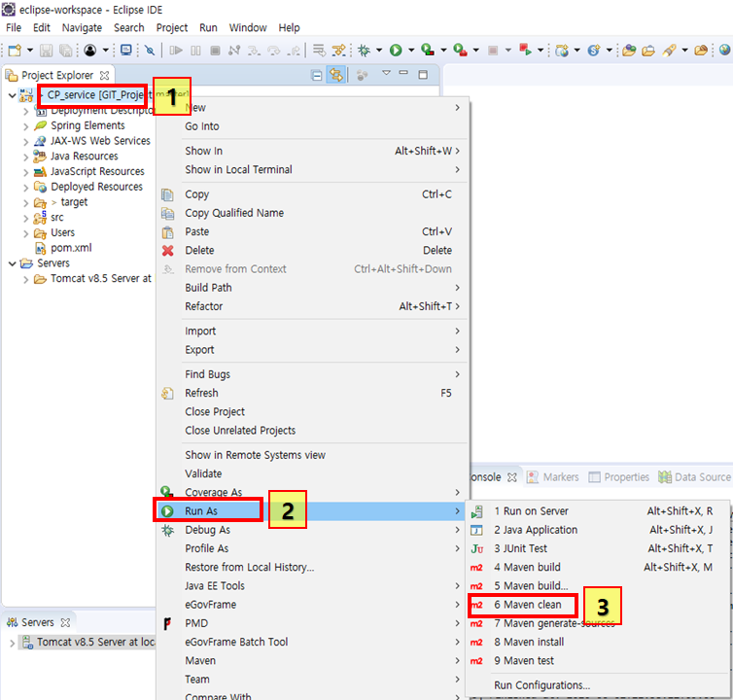Click the Save toolbar icon
733x700 pixels.
(46, 50)
